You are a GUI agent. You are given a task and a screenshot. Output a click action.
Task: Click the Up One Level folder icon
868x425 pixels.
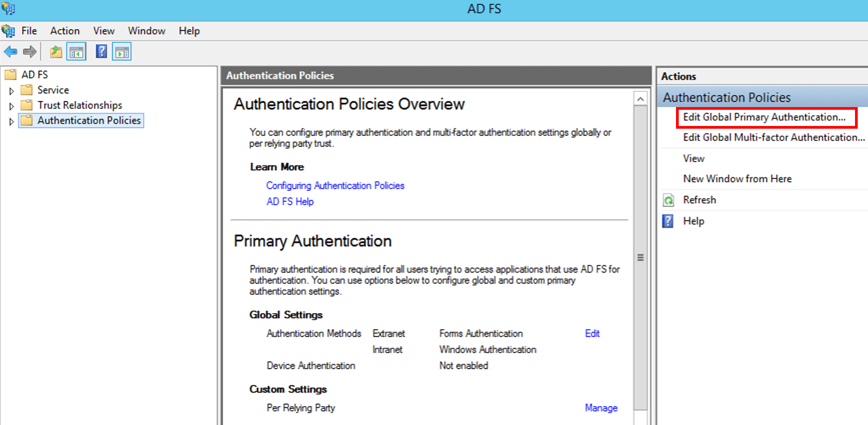(x=56, y=52)
